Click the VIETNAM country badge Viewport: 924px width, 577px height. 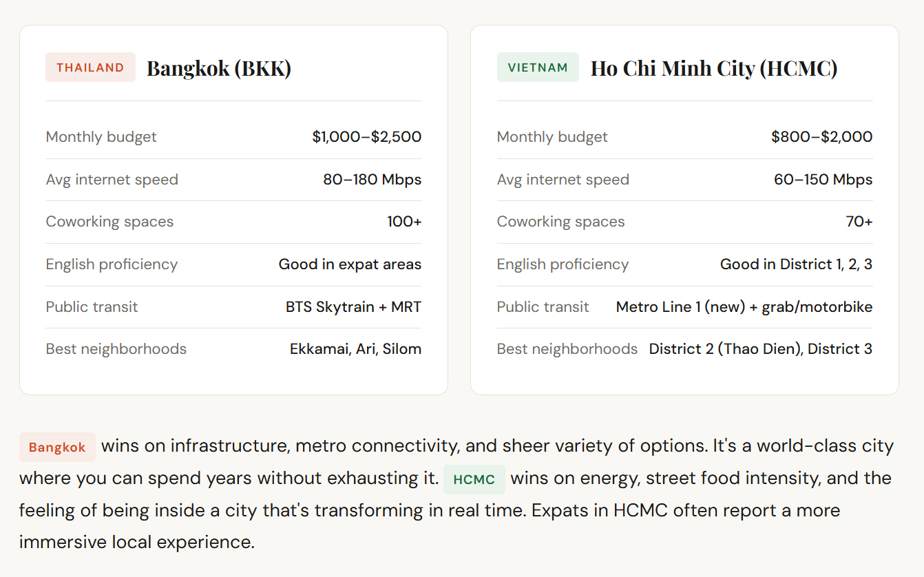tap(538, 67)
